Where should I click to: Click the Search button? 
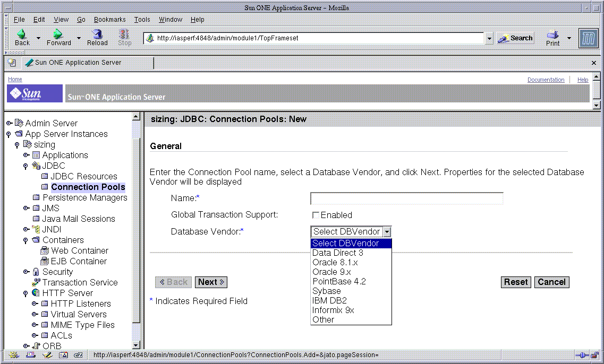pos(515,38)
